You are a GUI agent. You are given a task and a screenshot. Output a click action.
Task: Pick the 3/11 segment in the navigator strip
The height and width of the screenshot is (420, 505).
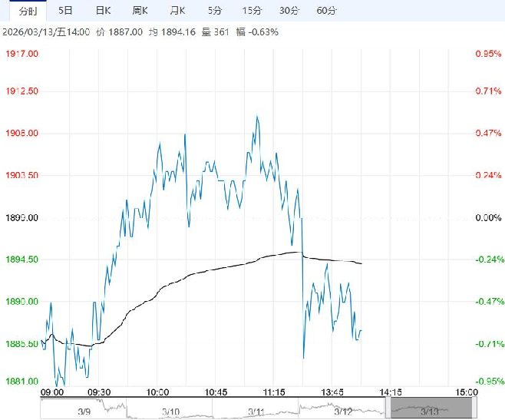click(255, 408)
